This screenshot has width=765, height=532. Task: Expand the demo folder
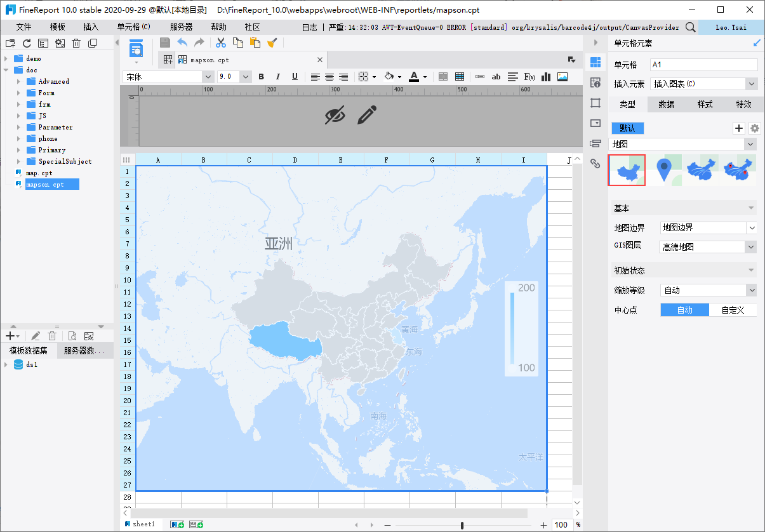coord(6,58)
